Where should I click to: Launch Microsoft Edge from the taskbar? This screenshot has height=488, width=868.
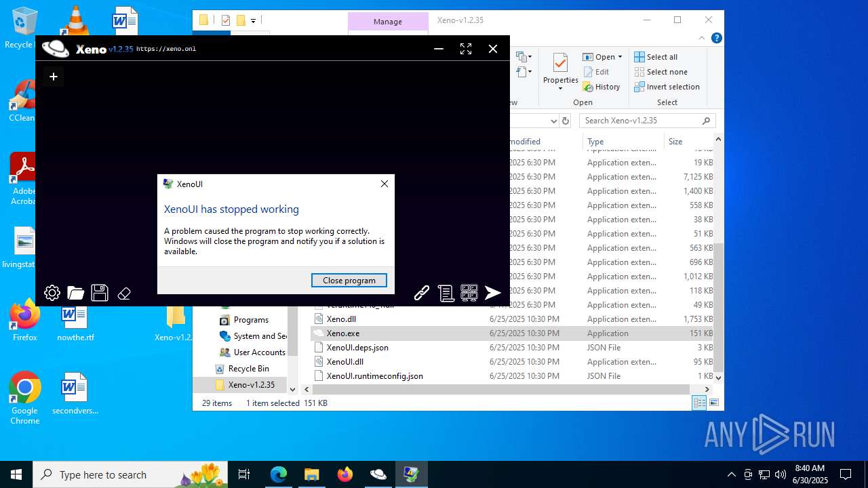click(x=279, y=474)
